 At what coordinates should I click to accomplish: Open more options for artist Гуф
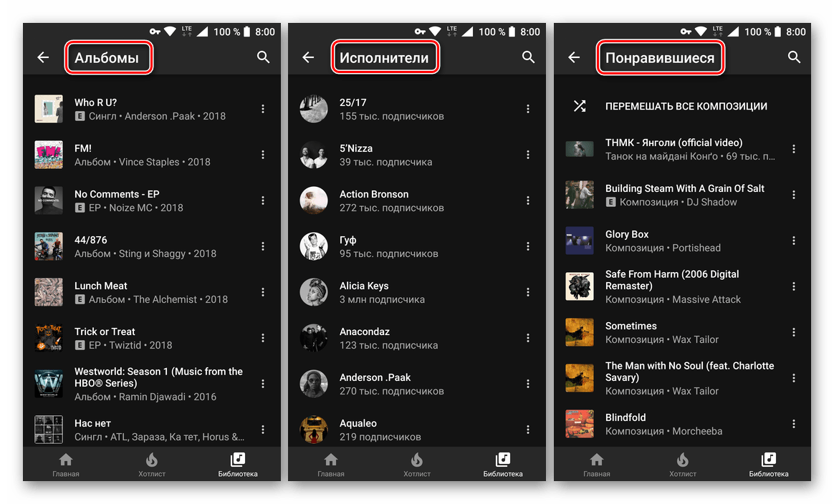tap(527, 246)
